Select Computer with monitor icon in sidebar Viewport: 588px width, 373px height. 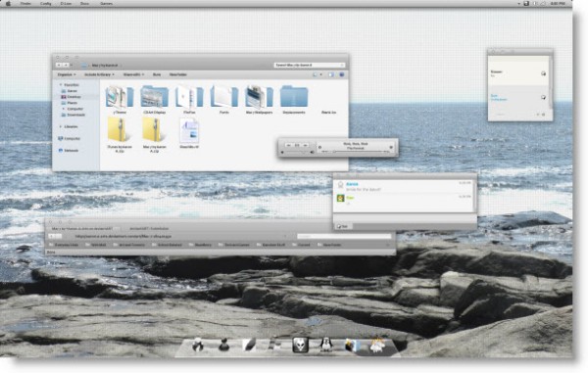[x=70, y=139]
